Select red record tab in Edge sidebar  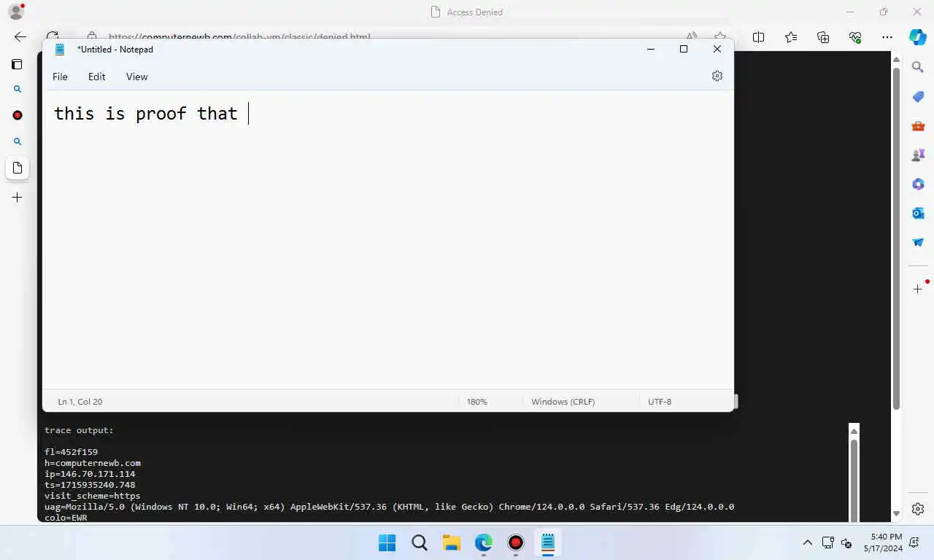pyautogui.click(x=18, y=115)
